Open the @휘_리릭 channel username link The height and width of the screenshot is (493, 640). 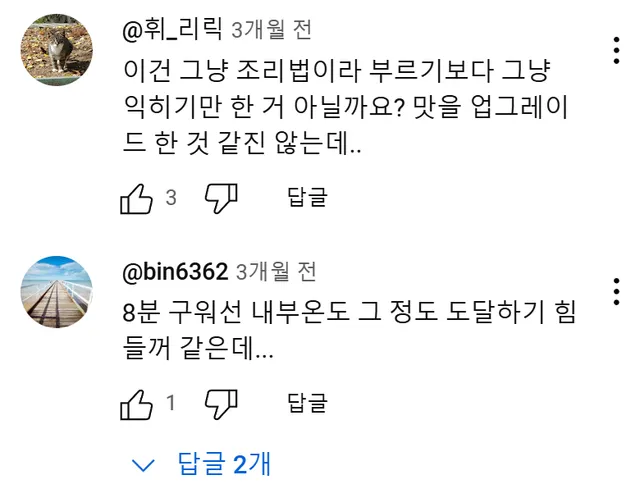point(172,32)
